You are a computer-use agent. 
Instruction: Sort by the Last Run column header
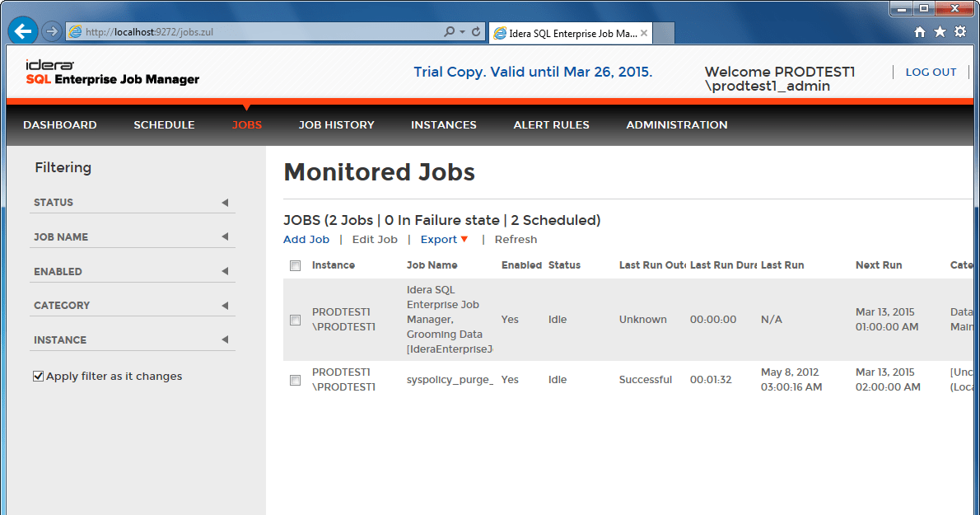(x=782, y=265)
